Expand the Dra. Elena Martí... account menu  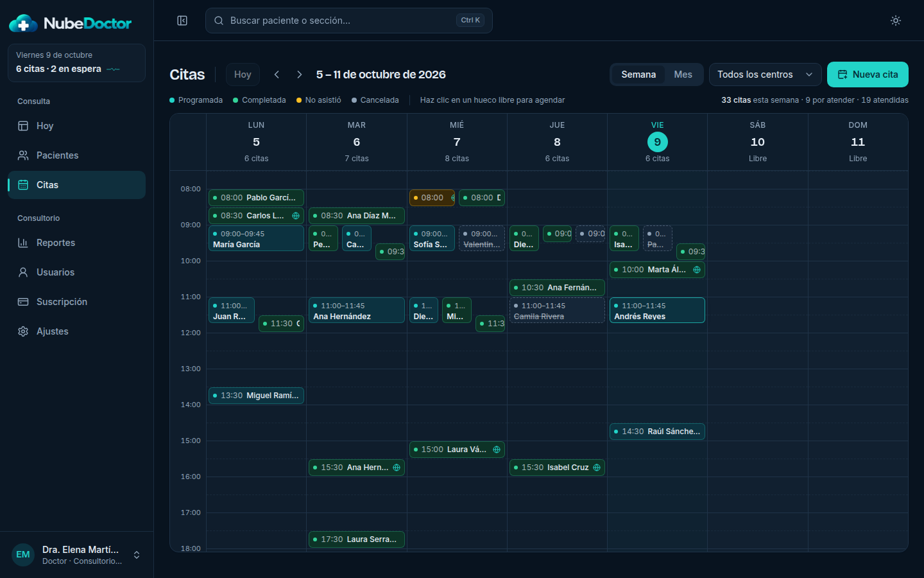coord(77,555)
